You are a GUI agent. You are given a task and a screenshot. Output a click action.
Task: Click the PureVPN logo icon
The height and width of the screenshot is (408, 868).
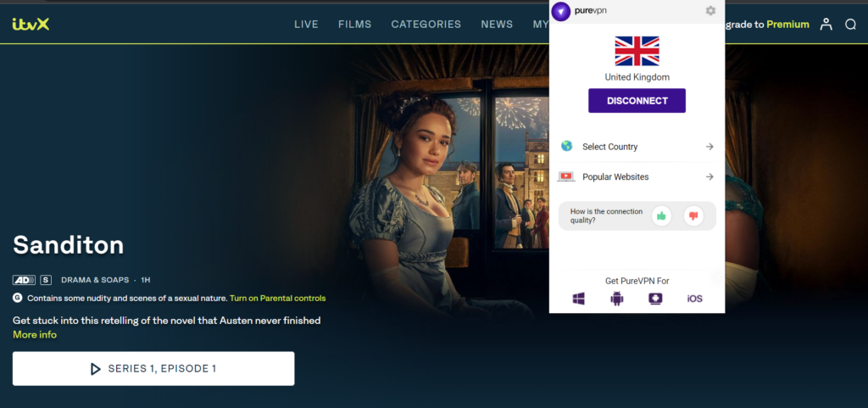[x=560, y=11]
